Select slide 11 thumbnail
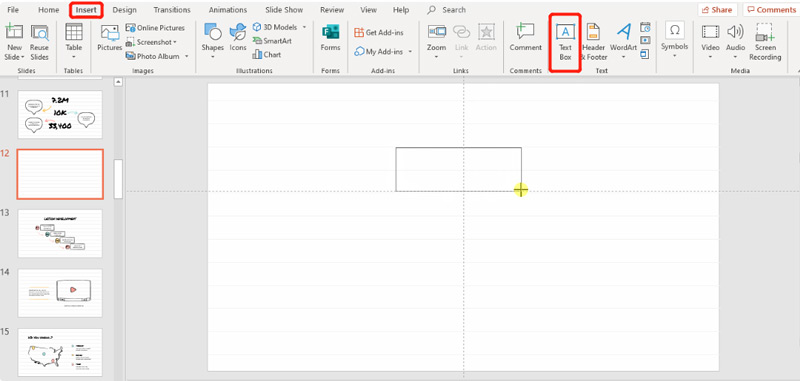The image size is (800, 381). (x=60, y=114)
